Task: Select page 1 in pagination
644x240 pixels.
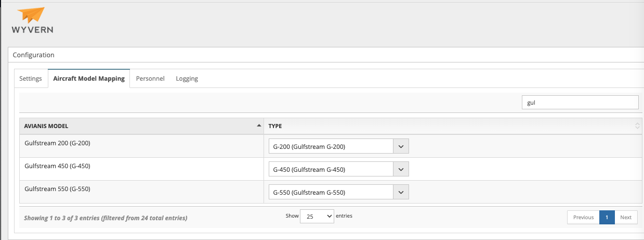Action: [607, 218]
